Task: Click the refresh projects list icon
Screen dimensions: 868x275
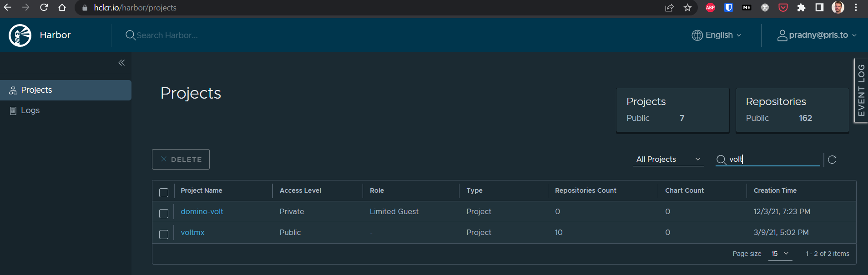Action: point(832,160)
